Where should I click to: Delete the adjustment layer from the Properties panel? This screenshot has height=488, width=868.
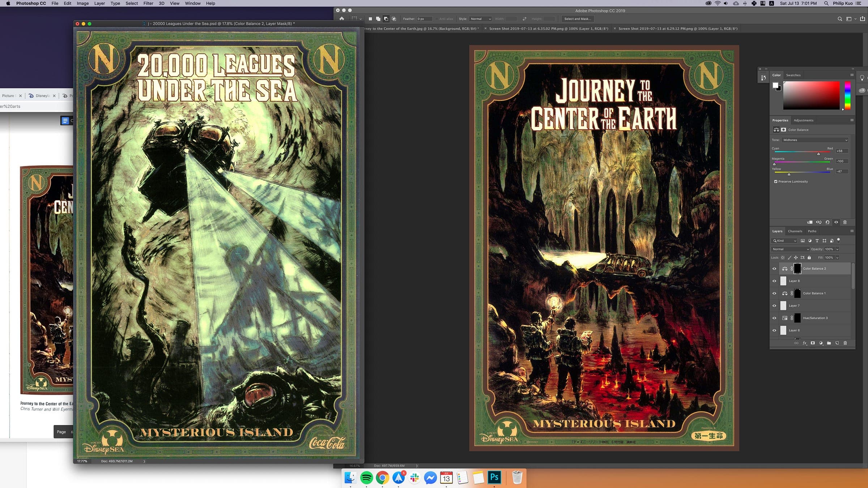845,222
